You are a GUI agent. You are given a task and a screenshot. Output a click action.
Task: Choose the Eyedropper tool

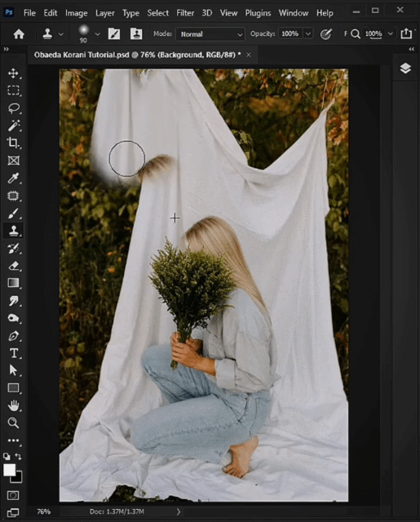tap(13, 179)
